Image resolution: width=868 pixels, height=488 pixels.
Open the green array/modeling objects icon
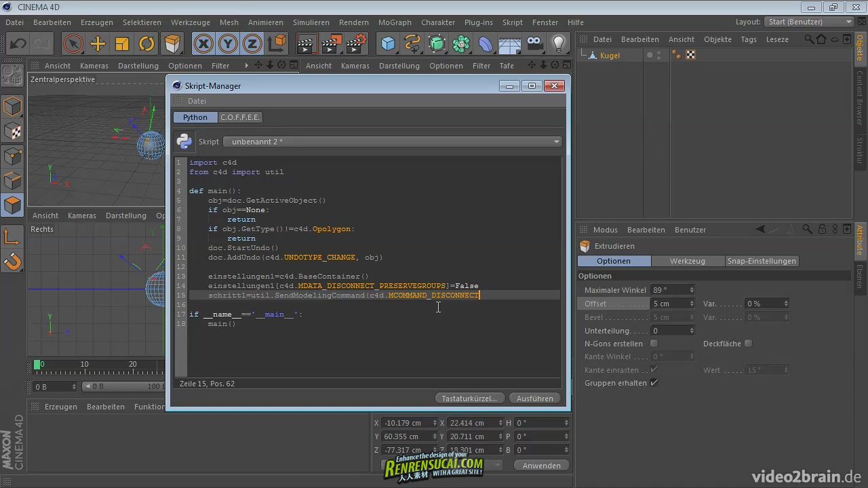462,44
